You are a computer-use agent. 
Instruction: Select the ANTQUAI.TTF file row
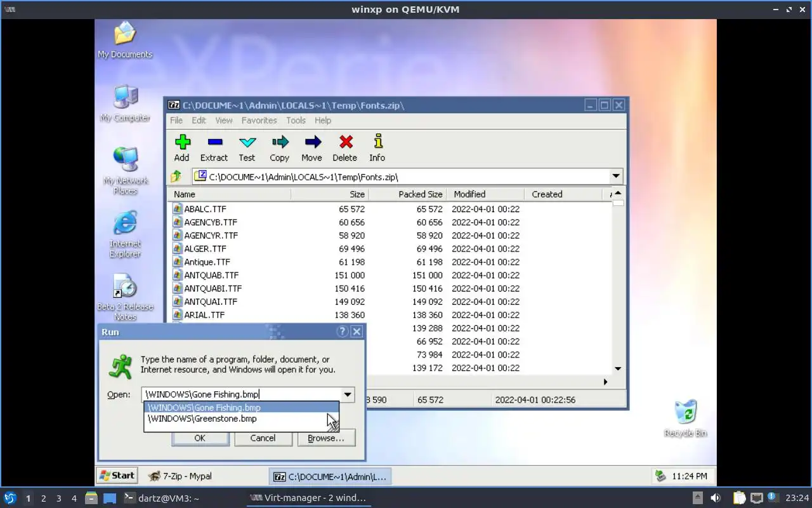click(390, 302)
